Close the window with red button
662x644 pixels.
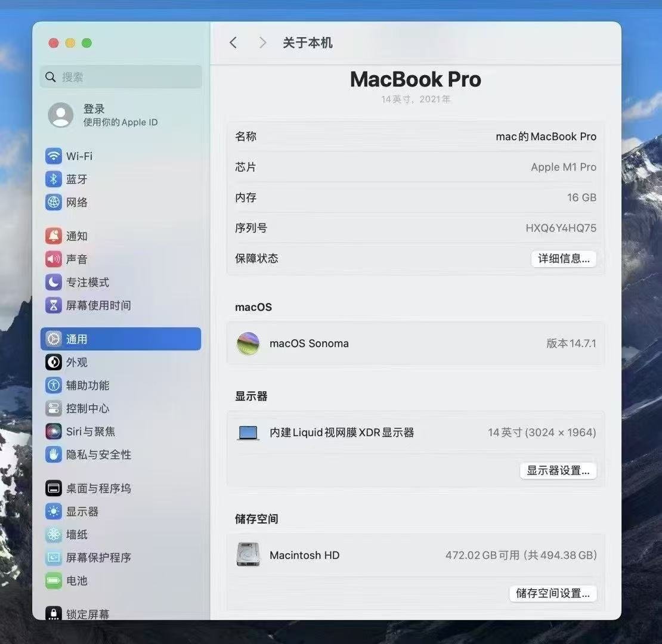coord(54,43)
